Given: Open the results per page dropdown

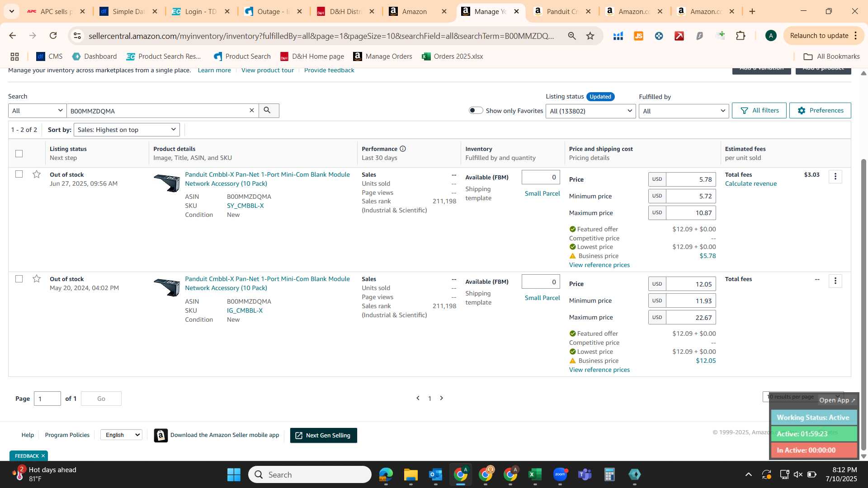Looking at the screenshot, I should (x=803, y=397).
